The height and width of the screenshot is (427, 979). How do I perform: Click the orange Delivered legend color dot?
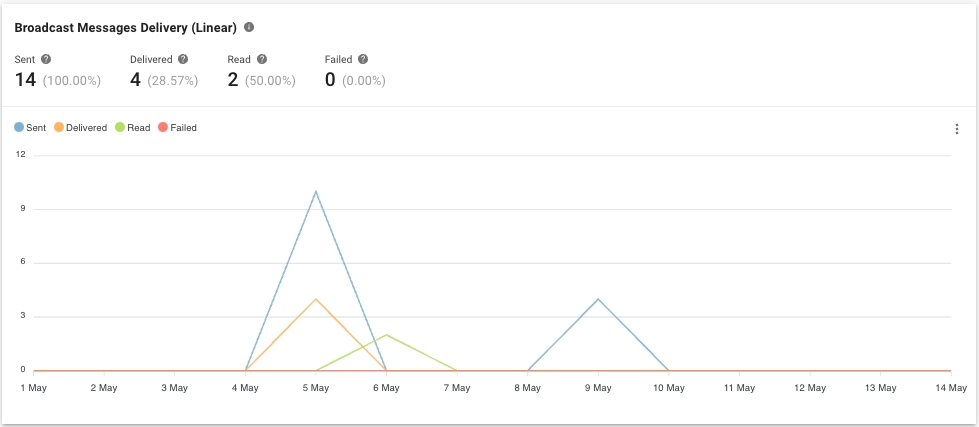(x=59, y=128)
